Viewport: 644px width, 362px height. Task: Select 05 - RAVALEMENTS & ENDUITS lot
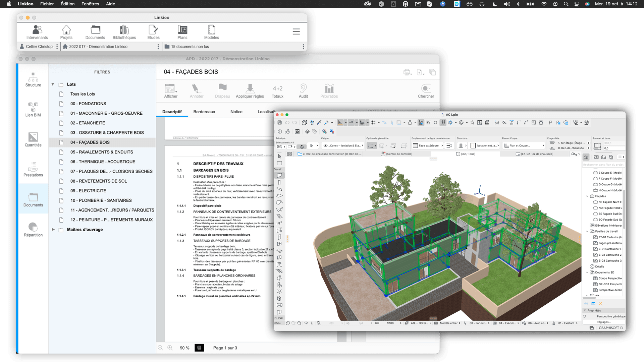pyautogui.click(x=102, y=152)
